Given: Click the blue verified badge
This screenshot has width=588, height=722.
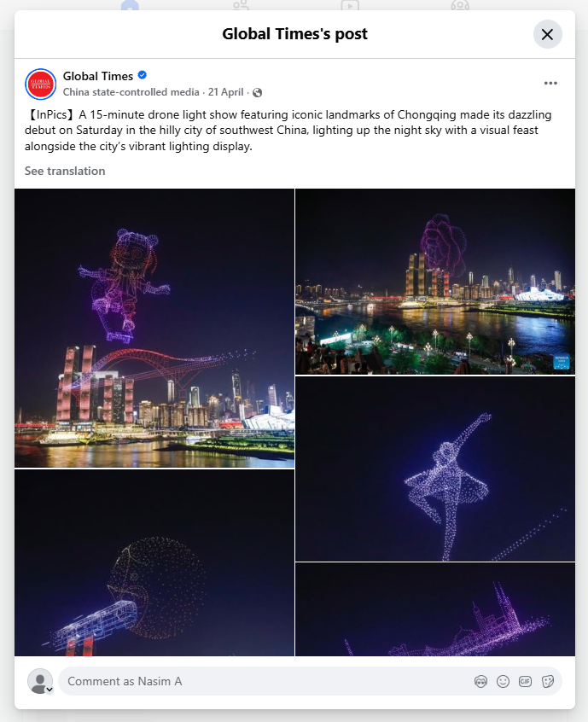Looking at the screenshot, I should tap(143, 75).
